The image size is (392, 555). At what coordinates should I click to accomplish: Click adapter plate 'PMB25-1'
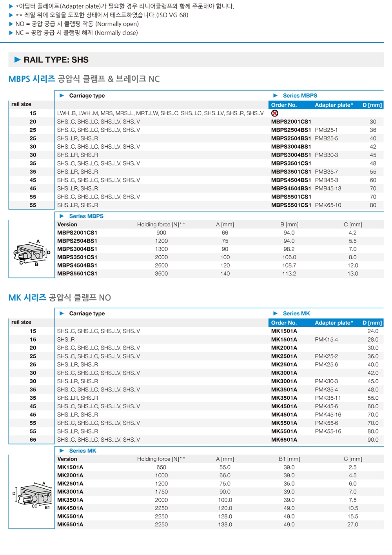click(x=326, y=130)
